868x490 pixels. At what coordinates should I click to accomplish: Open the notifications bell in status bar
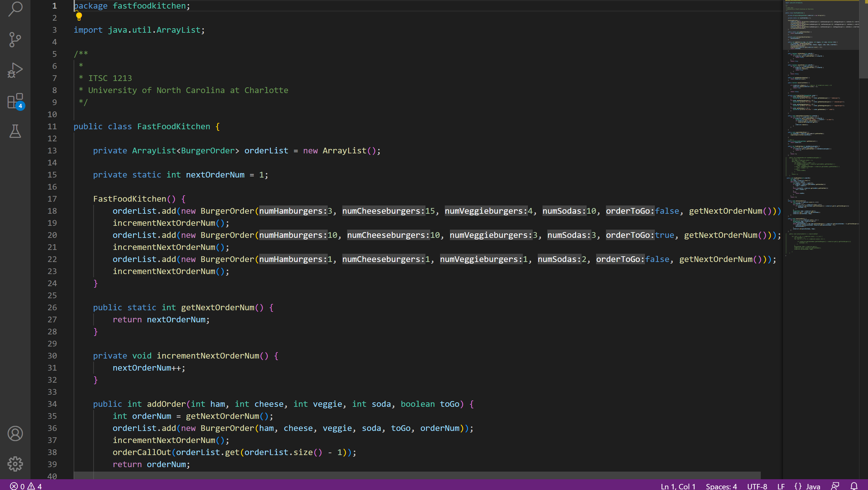pyautogui.click(x=854, y=486)
